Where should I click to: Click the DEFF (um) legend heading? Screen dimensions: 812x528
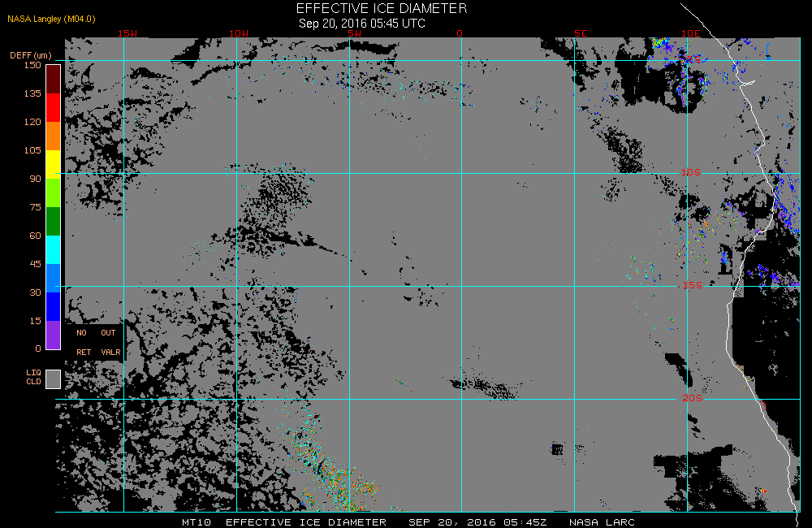point(31,55)
